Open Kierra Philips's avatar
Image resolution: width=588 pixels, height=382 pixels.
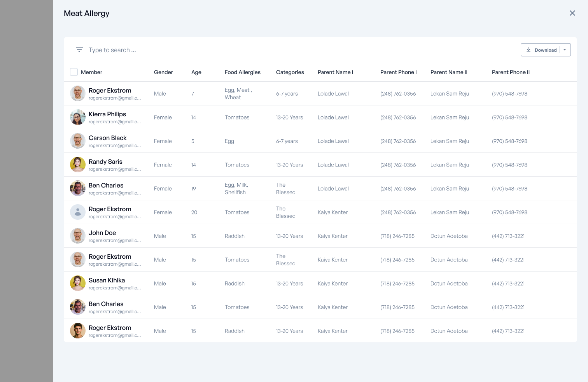[78, 117]
